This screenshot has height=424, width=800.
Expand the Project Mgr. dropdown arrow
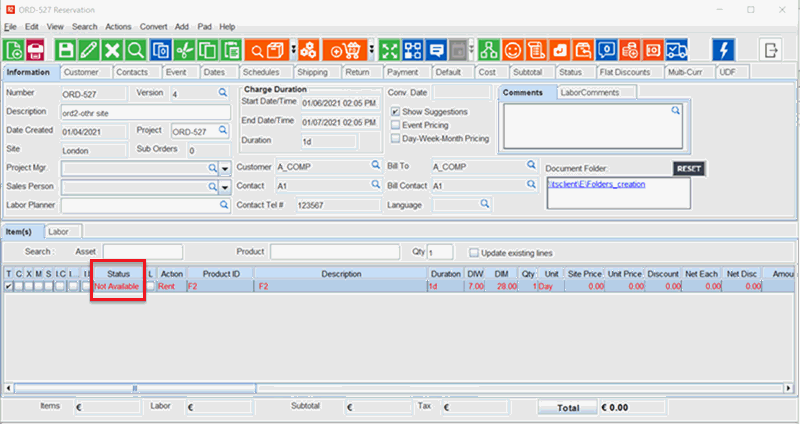pos(225,168)
